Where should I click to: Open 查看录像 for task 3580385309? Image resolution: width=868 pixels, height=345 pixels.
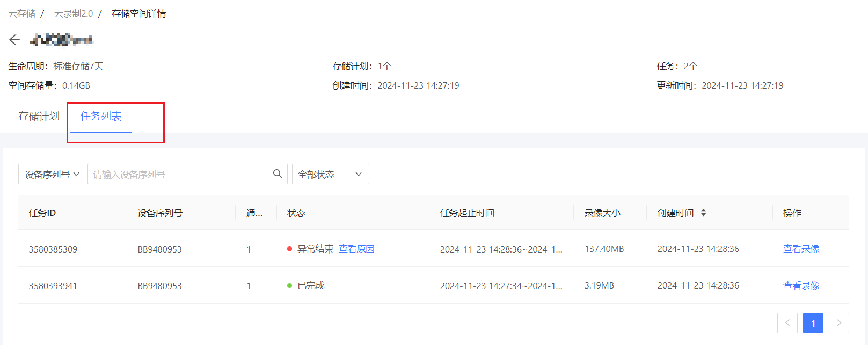pos(801,249)
